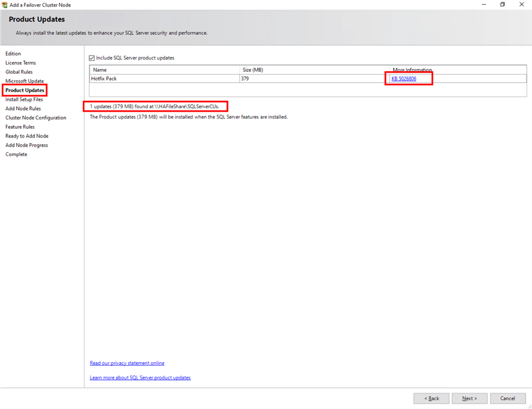532x409 pixels.
Task: Select the Product Updates step
Action: click(25, 90)
